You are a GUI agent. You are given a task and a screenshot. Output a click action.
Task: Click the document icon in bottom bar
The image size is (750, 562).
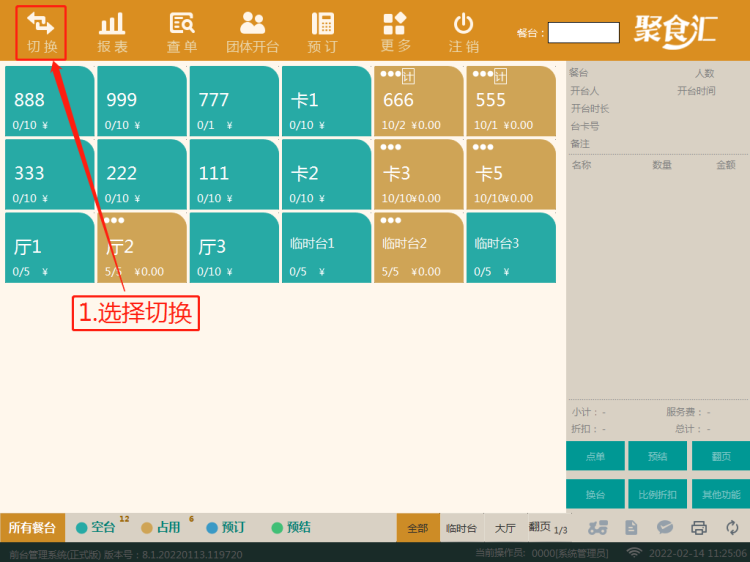[631, 528]
